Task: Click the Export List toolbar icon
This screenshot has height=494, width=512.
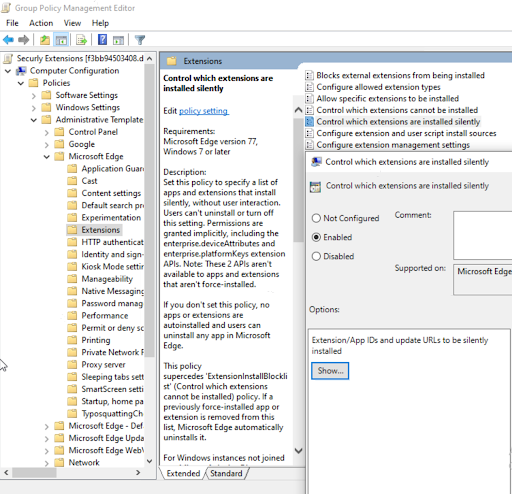Action: (x=81, y=40)
